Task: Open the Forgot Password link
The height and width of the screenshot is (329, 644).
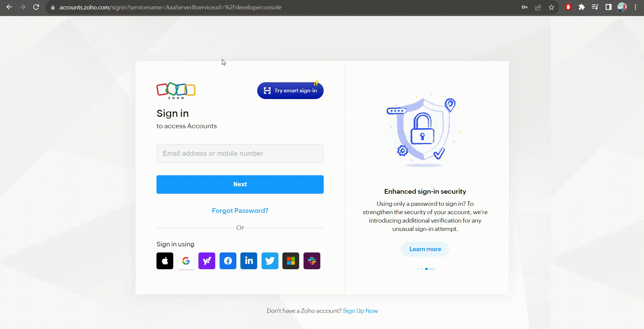Action: (240, 210)
